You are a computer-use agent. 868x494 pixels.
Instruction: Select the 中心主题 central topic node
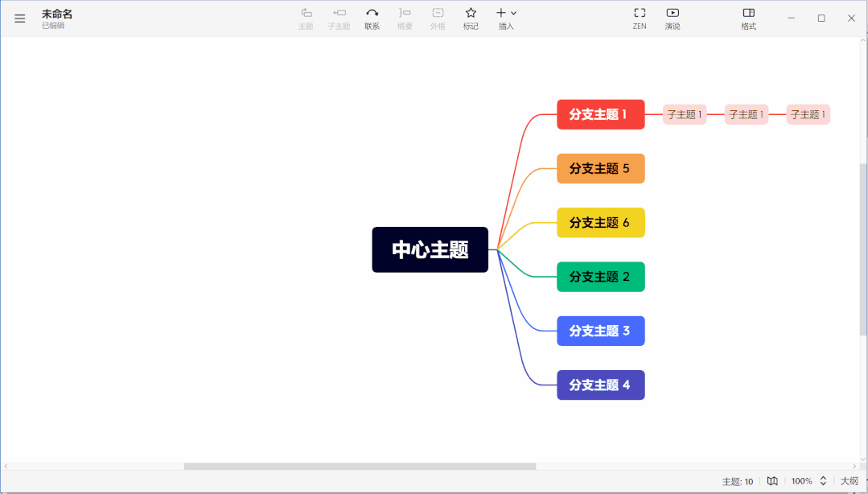[x=430, y=249]
